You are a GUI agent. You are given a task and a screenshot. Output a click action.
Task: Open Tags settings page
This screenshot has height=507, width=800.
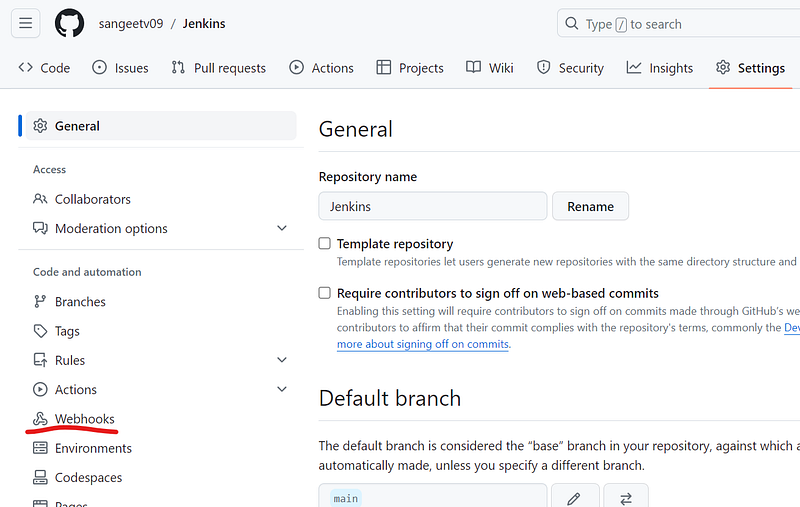point(67,331)
